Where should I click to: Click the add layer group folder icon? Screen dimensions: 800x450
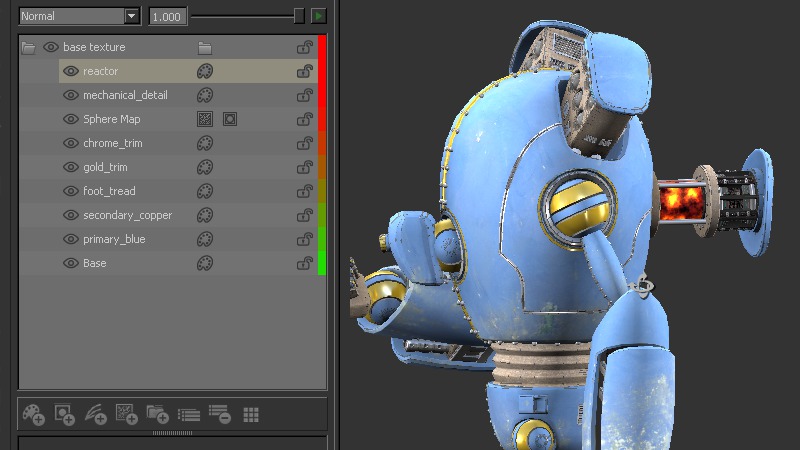(157, 414)
